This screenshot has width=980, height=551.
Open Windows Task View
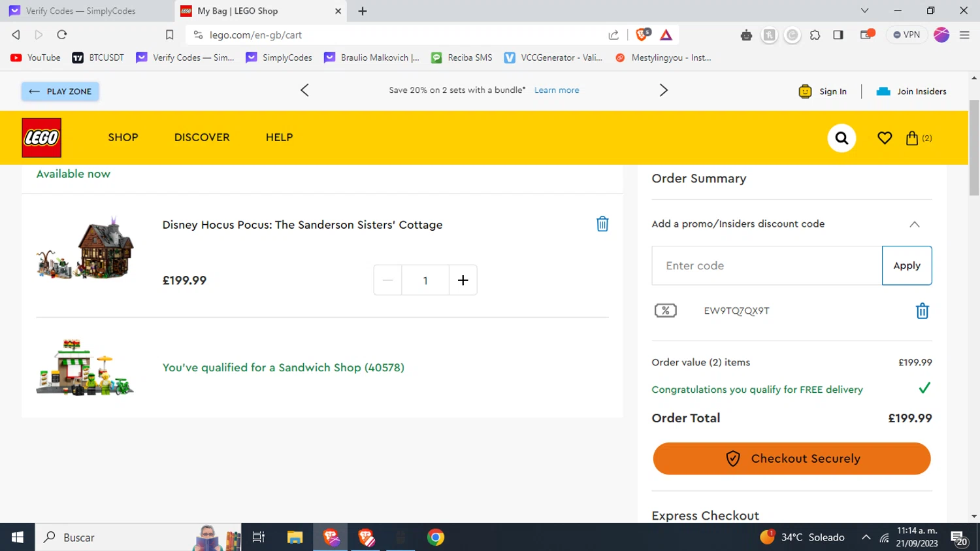click(x=259, y=537)
